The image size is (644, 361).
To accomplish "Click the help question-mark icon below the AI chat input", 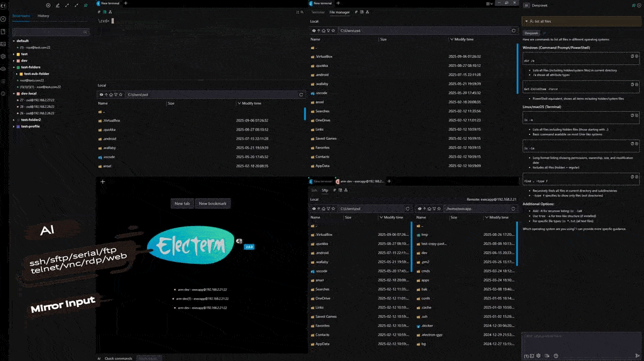I will [x=555, y=356].
